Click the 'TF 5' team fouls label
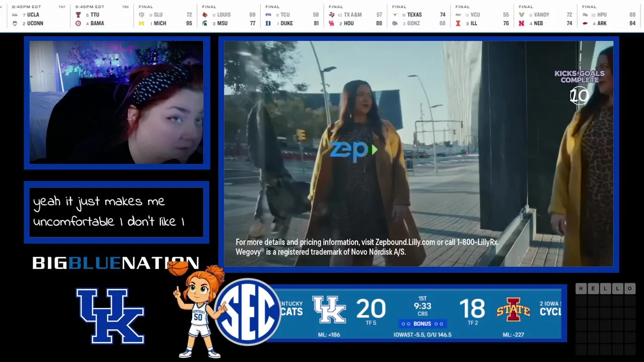Screen dimensions: 644x362 (371, 323)
